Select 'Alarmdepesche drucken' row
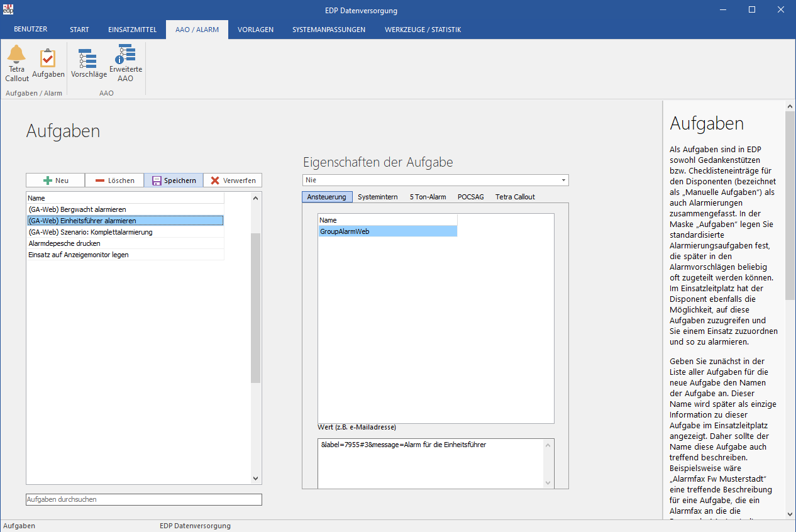The image size is (796, 532). point(125,243)
